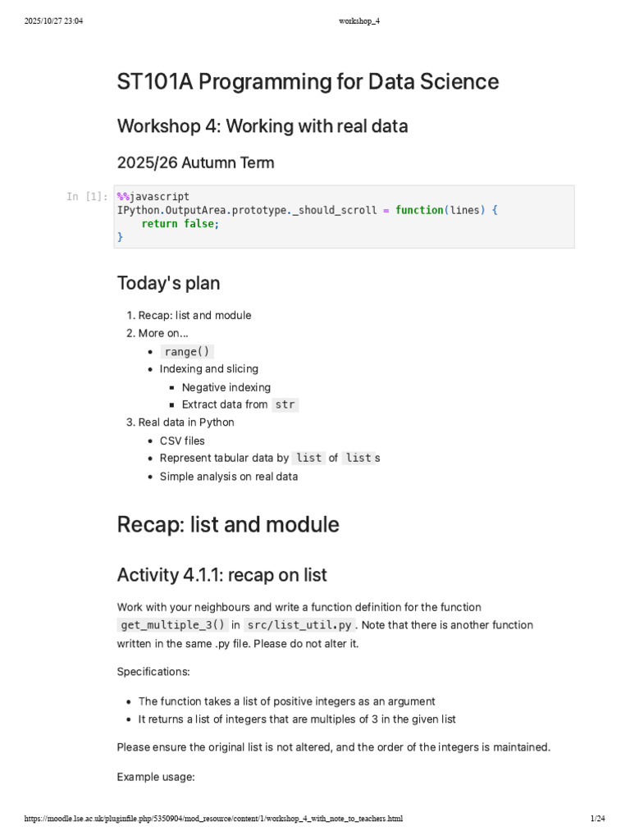Viewport: 630px width, 840px height.
Task: Click the CSV files bullet
Action: [x=182, y=441]
